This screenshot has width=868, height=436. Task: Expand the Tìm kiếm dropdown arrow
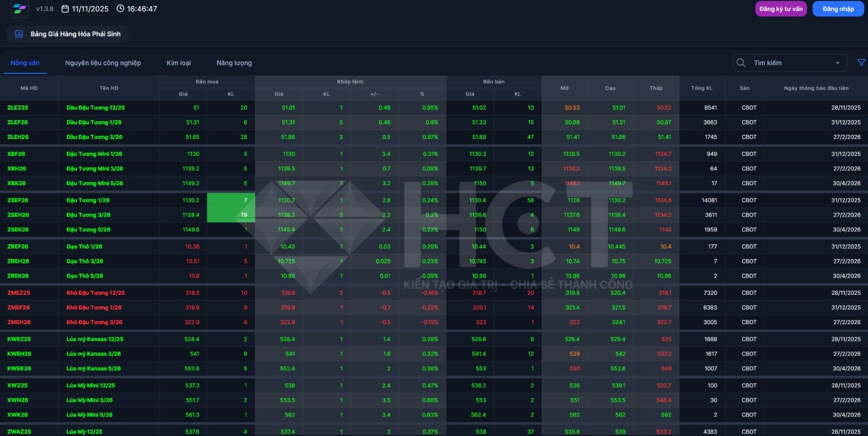(838, 63)
